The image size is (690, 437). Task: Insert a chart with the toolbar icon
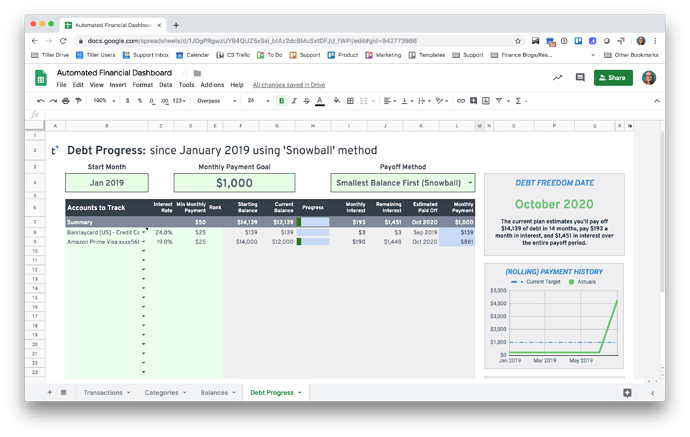tap(486, 101)
